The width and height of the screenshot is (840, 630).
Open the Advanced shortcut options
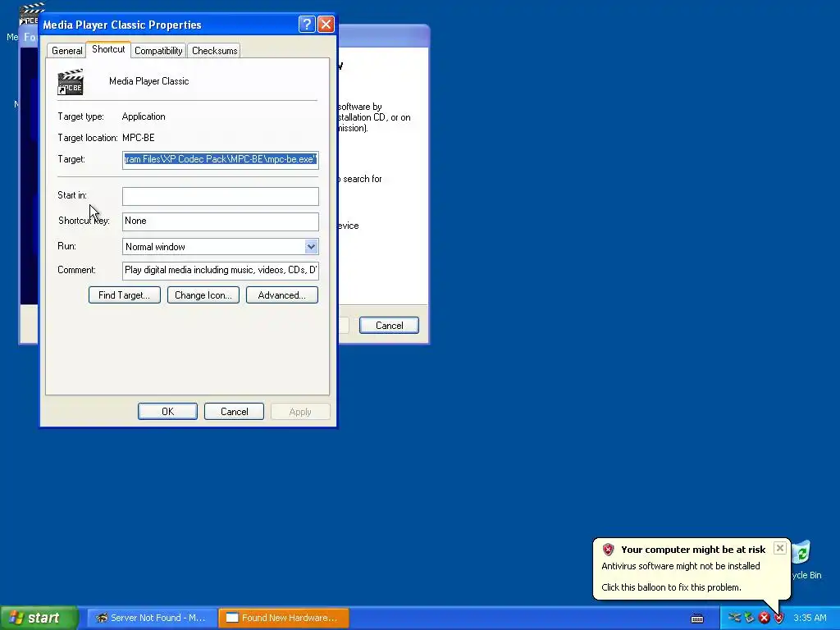pos(282,295)
